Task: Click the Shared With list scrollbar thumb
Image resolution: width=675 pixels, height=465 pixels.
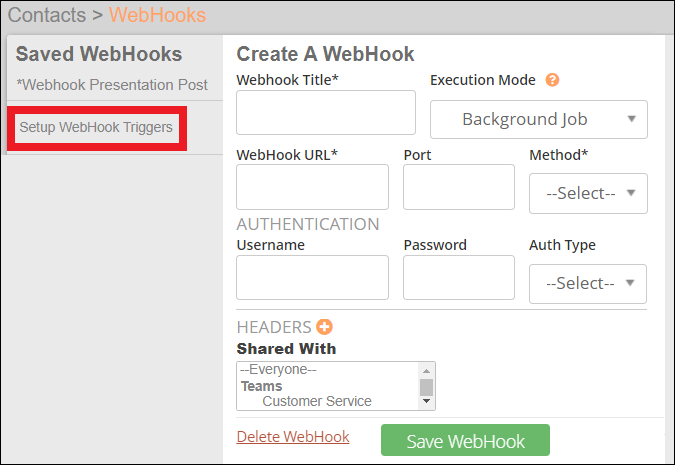Action: tap(426, 387)
